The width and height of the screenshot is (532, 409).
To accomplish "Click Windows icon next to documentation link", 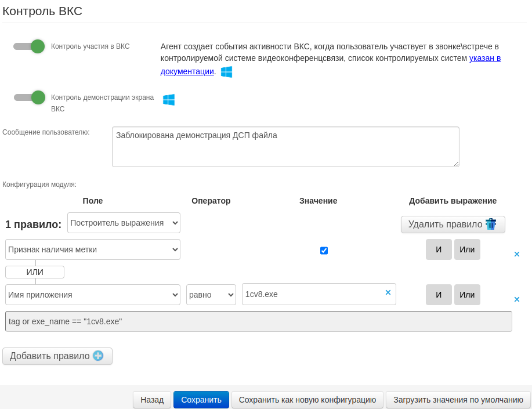I will coord(226,72).
